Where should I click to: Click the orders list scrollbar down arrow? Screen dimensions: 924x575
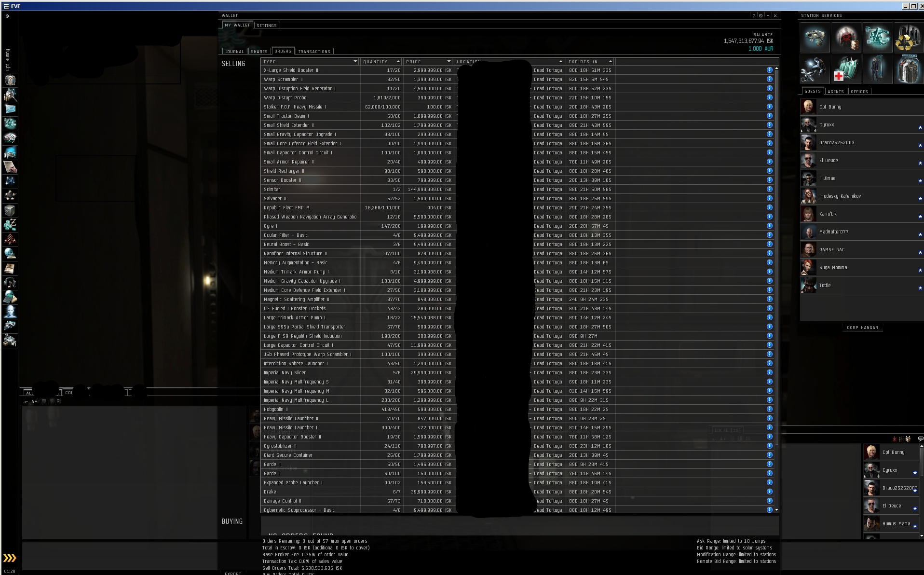[776, 510]
